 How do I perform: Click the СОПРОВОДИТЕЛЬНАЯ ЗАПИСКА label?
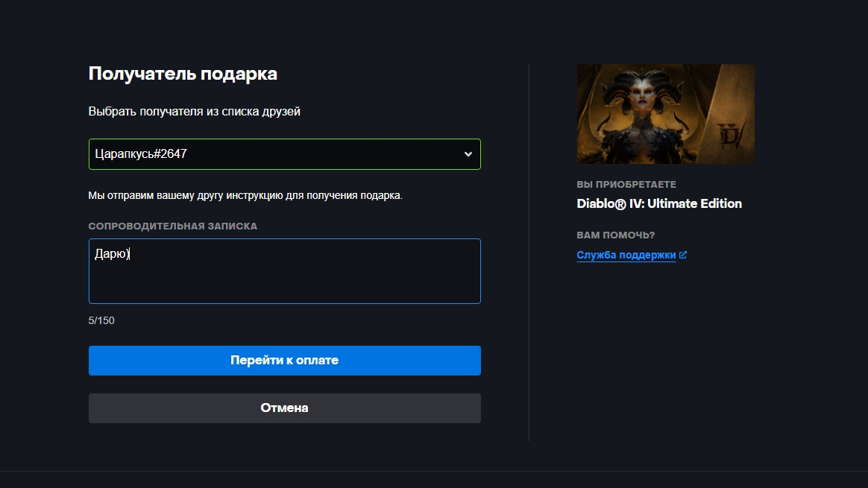[x=173, y=226]
